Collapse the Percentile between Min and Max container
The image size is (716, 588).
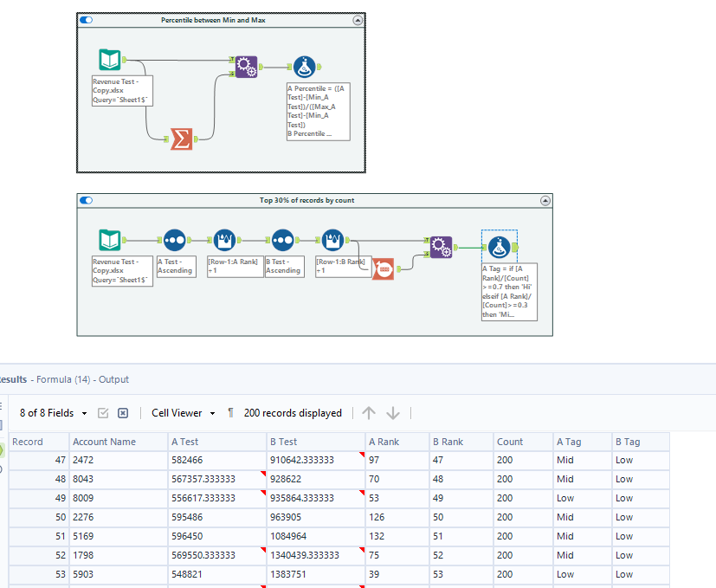(x=357, y=20)
